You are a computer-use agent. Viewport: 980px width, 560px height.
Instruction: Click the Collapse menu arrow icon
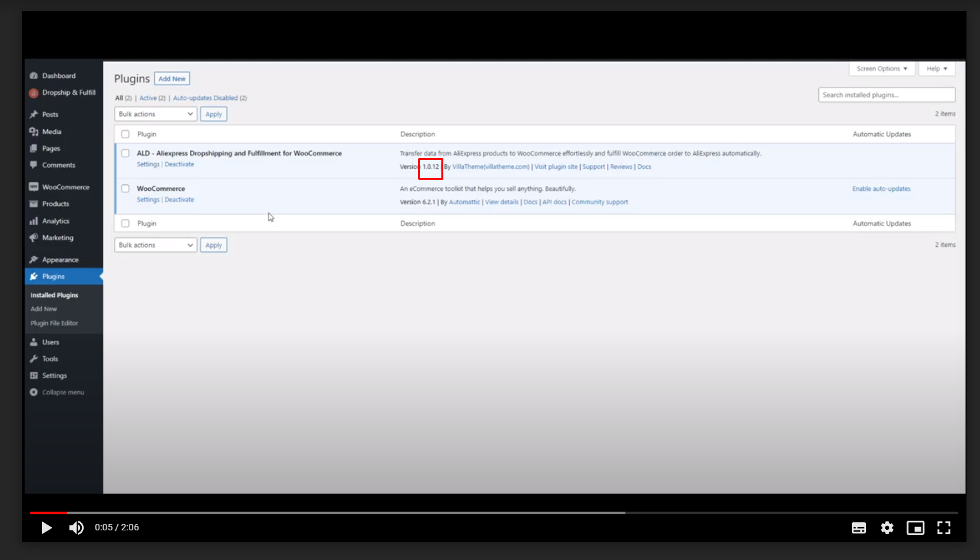tap(34, 392)
